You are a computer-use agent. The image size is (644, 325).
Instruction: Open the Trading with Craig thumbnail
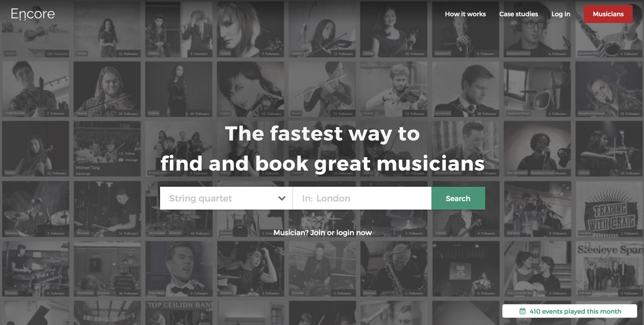(609, 209)
